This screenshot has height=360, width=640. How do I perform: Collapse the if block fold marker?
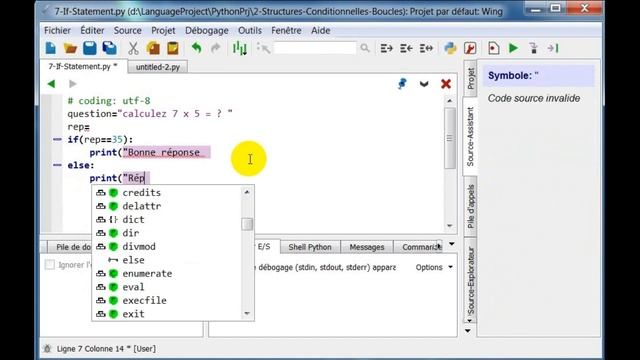57,140
